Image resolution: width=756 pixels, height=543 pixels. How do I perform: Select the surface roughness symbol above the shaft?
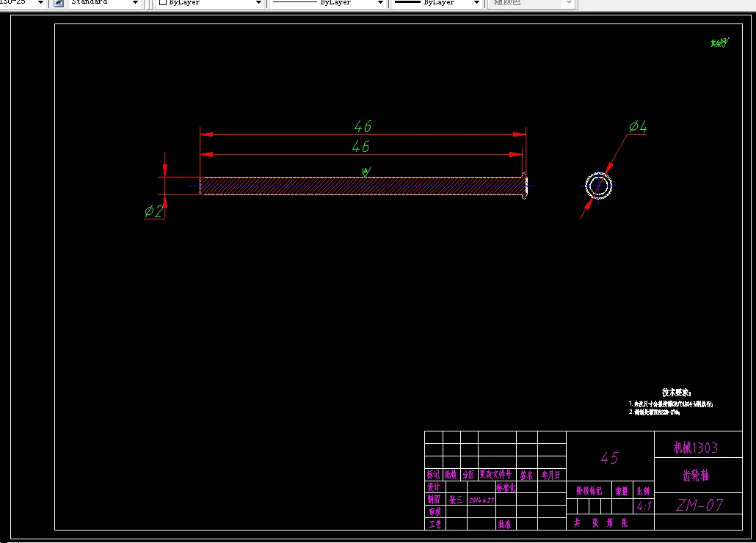366,172
